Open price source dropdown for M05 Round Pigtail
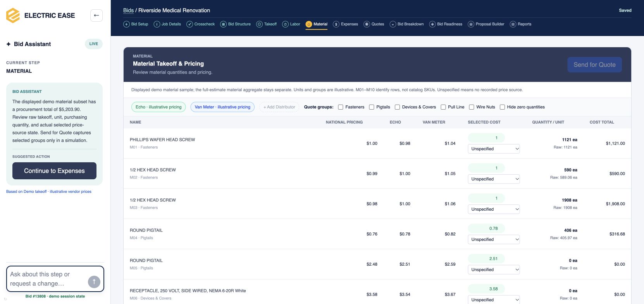This screenshot has width=644, height=304. coord(494,270)
